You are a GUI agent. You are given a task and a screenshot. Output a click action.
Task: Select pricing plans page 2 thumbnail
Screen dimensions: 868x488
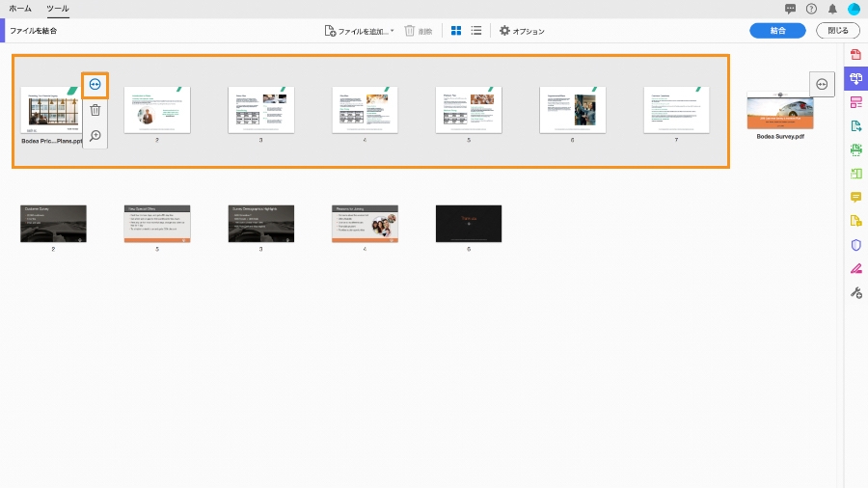[x=157, y=110]
